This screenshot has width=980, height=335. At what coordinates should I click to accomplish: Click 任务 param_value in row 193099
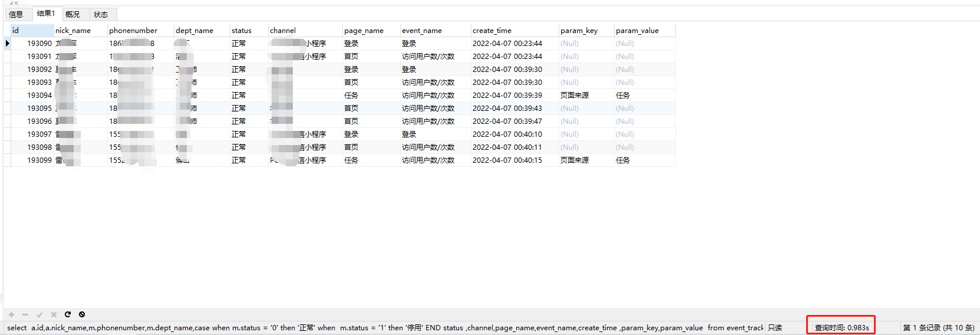coord(645,160)
